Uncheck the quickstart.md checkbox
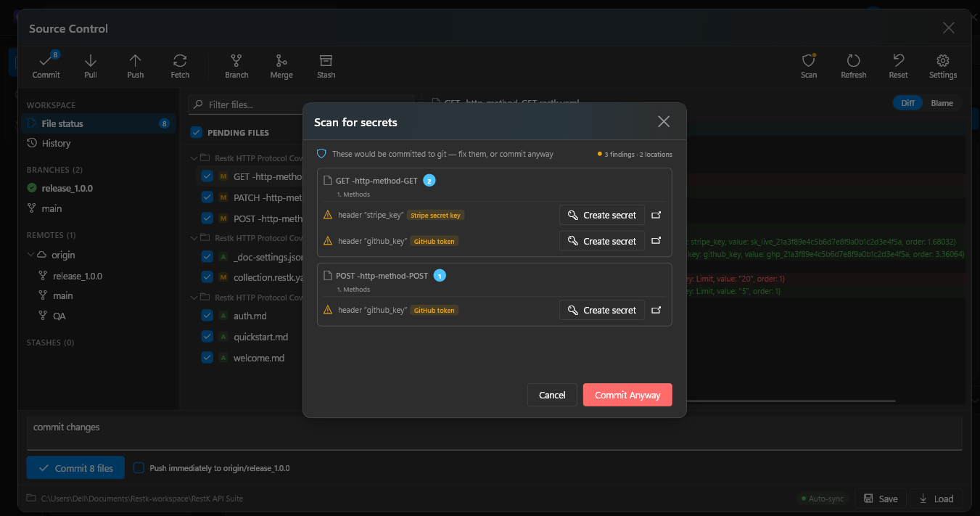The height and width of the screenshot is (516, 980). pos(207,337)
